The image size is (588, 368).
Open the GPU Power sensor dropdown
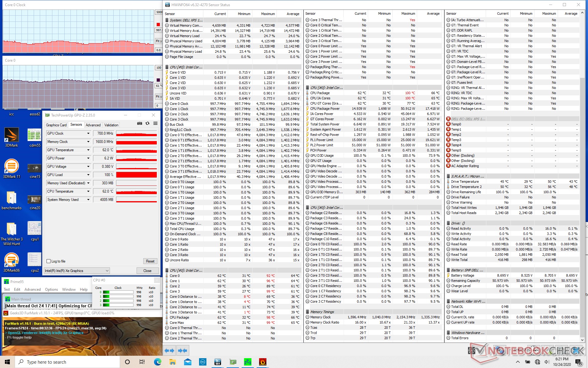(x=88, y=158)
